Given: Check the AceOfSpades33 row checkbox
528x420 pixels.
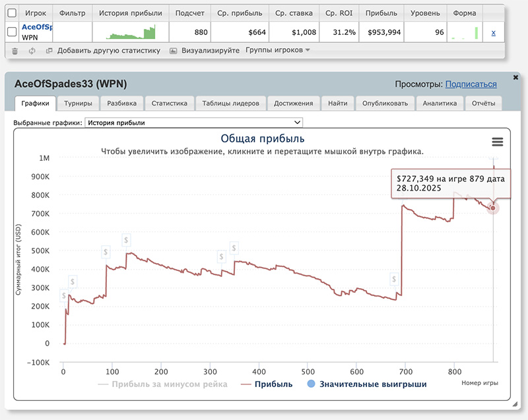Looking at the screenshot, I should click(12, 32).
